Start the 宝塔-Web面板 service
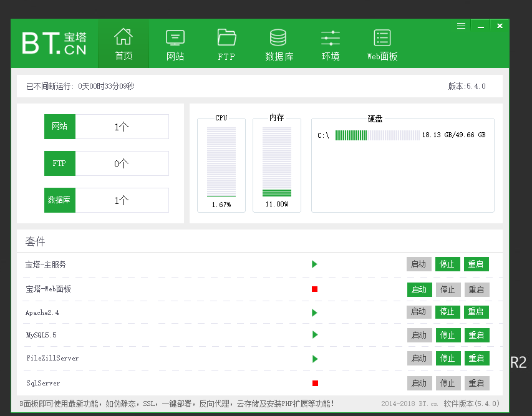532x416 pixels. (x=420, y=289)
